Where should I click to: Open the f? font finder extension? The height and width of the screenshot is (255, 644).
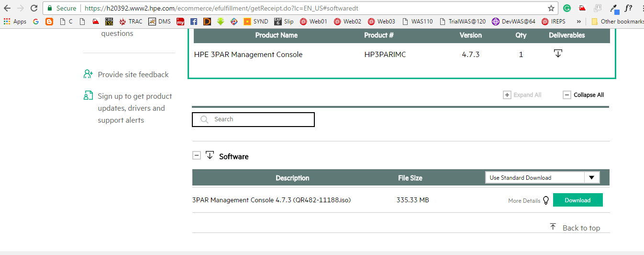(628, 8)
